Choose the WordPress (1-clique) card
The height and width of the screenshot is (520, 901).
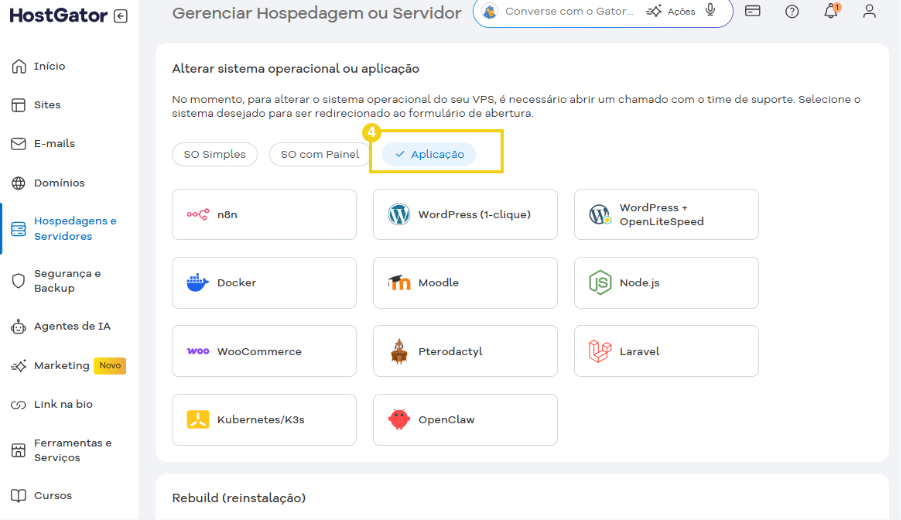tap(465, 214)
